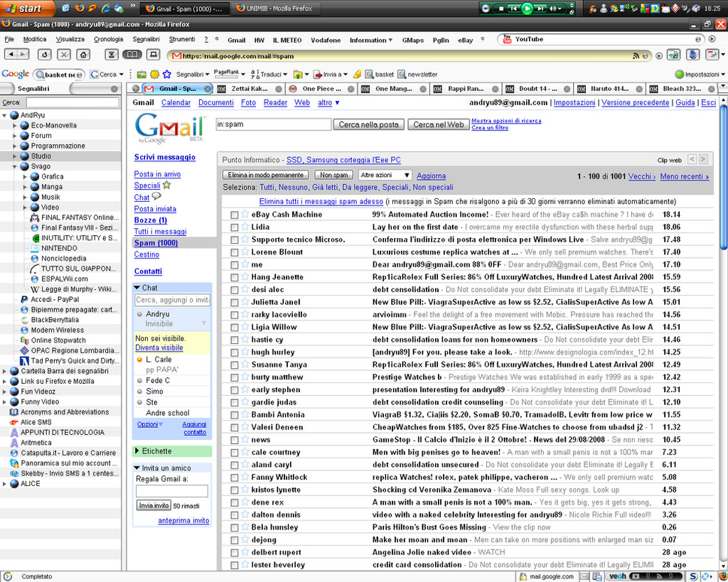
Task: Tick the lester beverley message checkbox
Action: [235, 565]
